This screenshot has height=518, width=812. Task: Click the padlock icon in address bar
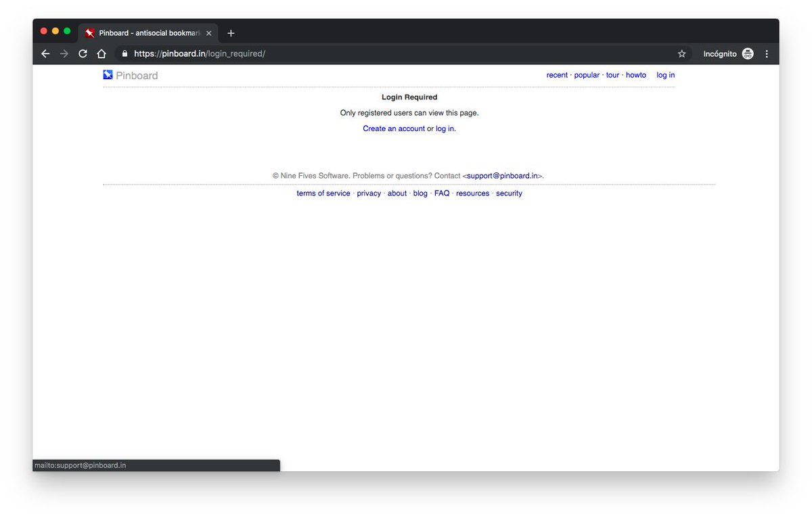(125, 53)
